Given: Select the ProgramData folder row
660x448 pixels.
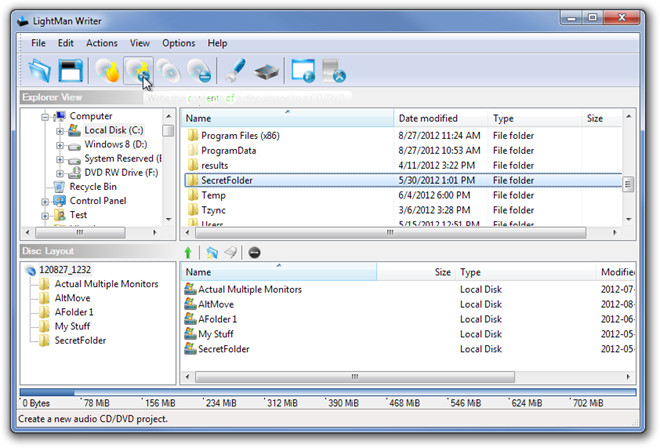Looking at the screenshot, I should [403, 150].
